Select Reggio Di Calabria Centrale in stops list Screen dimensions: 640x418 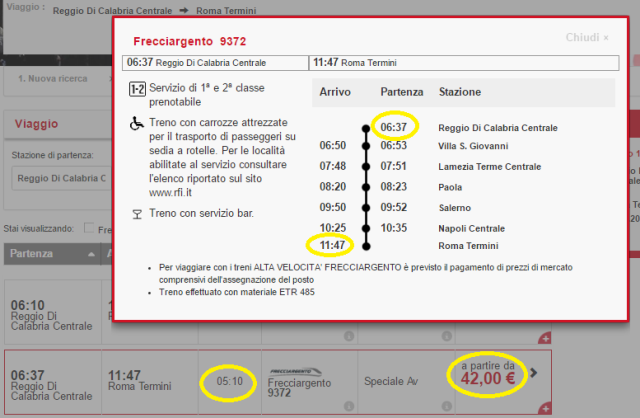point(498,128)
